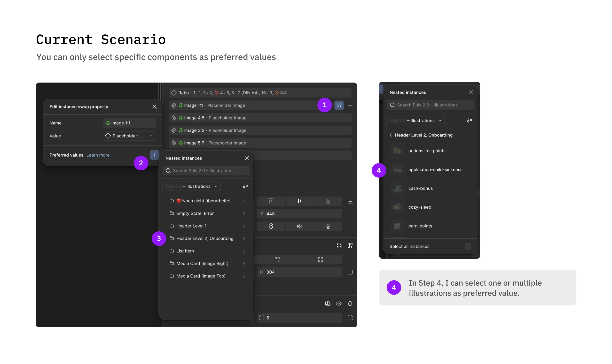Click the opacity drop icon
612x364 pixels.
point(350,304)
